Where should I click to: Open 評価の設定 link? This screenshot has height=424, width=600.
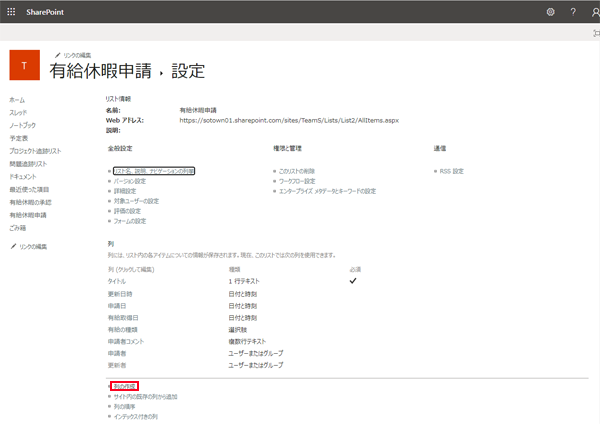pyautogui.click(x=127, y=211)
